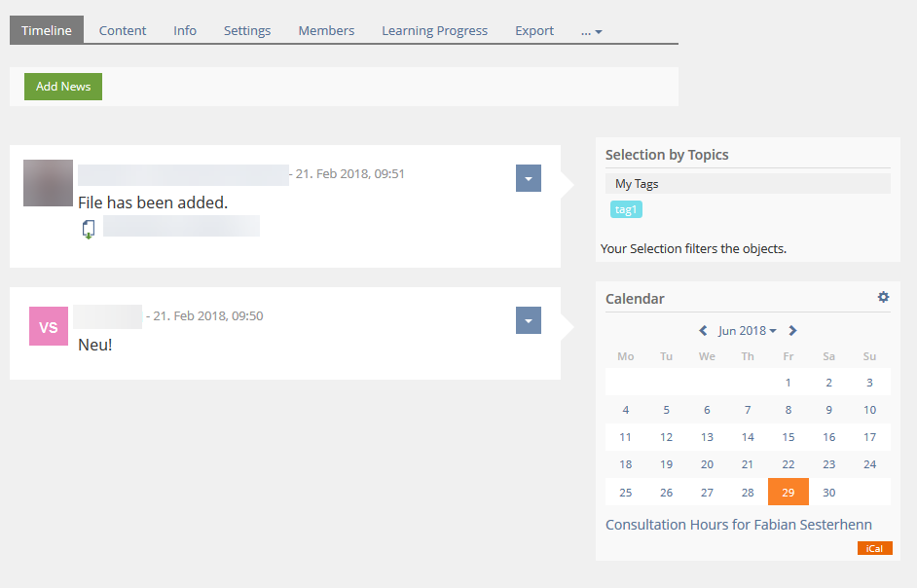Expand the Jun 2018 month selector

(x=747, y=331)
